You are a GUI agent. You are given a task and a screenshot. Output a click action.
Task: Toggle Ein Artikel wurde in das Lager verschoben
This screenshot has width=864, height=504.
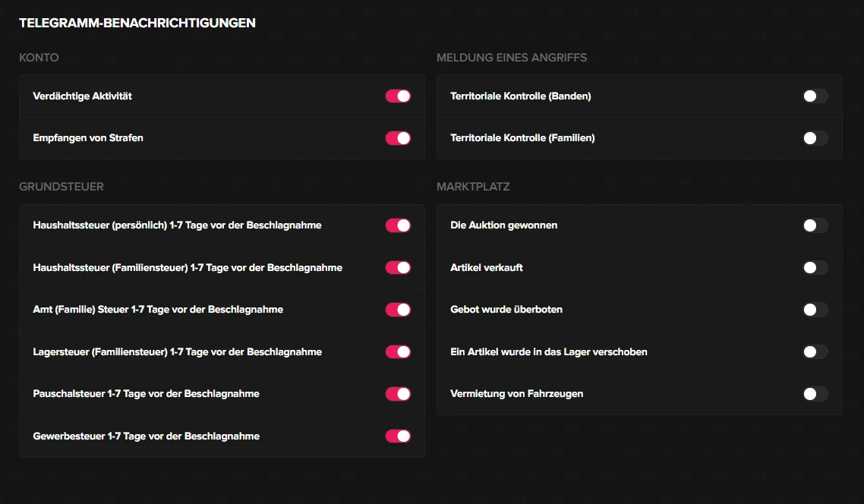[815, 351]
